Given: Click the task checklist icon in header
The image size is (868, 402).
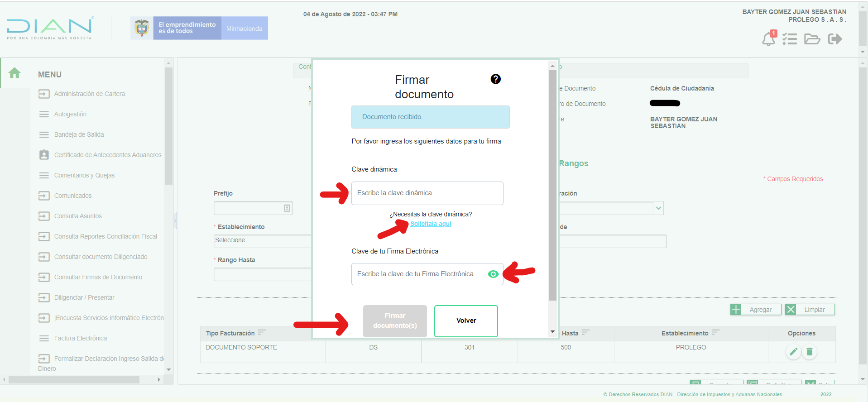Looking at the screenshot, I should [x=790, y=39].
